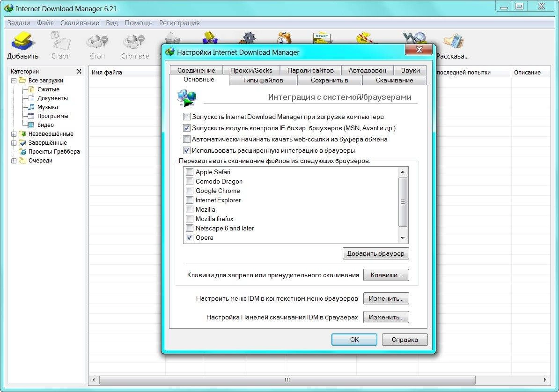Click the gear options icon in toolbar
The width and height of the screenshot is (559, 392).
click(x=249, y=38)
